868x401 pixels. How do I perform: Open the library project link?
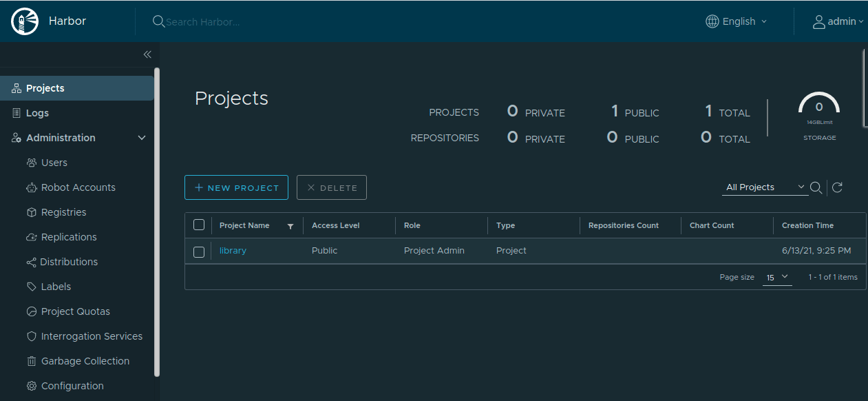[x=233, y=251]
